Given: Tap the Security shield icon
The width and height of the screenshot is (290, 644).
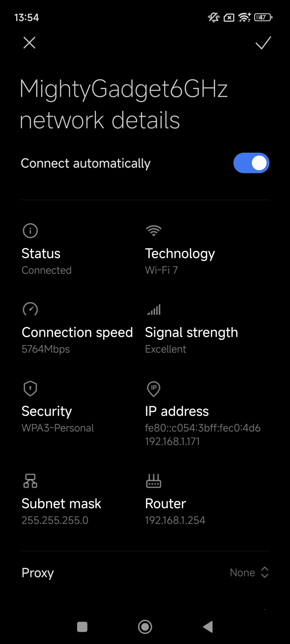Looking at the screenshot, I should [x=30, y=388].
